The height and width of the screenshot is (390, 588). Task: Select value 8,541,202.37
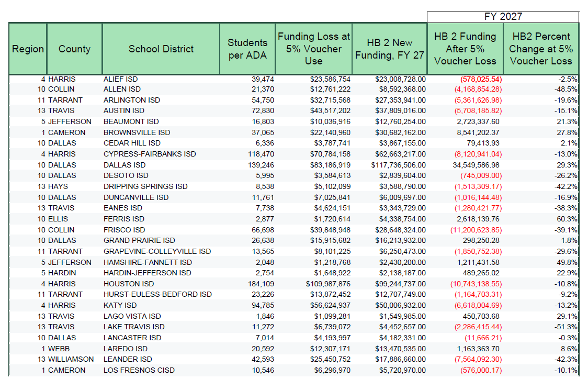coord(478,132)
